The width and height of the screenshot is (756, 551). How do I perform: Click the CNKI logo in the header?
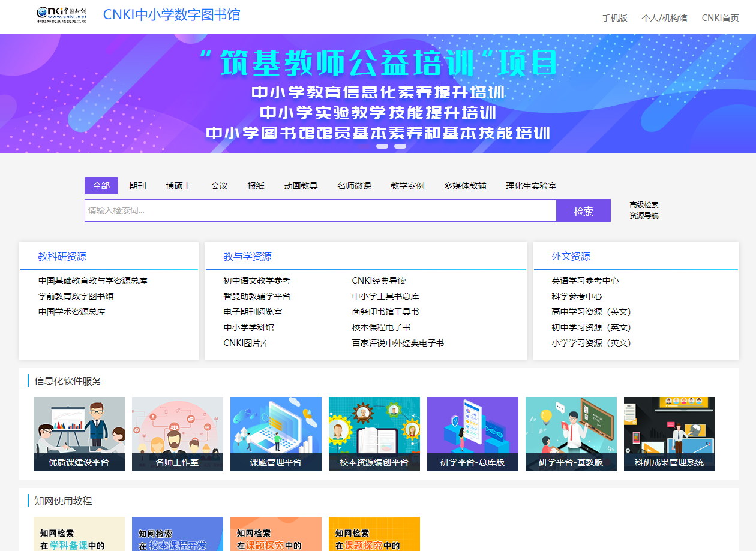[x=62, y=15]
